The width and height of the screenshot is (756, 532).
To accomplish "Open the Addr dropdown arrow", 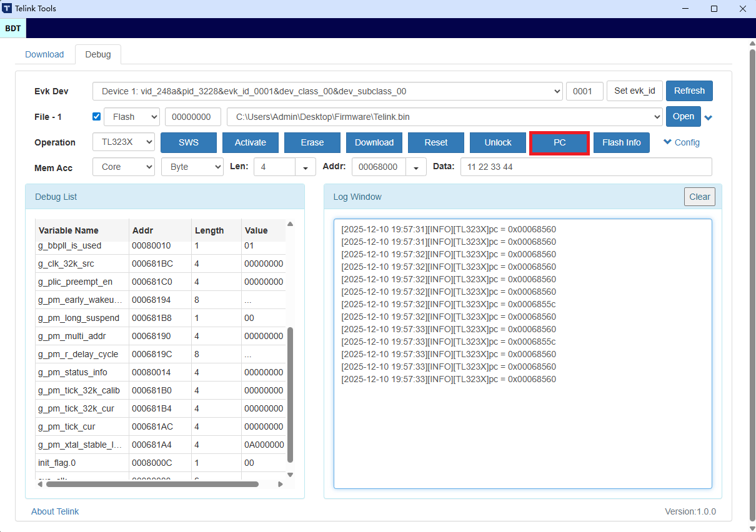I will [x=415, y=167].
